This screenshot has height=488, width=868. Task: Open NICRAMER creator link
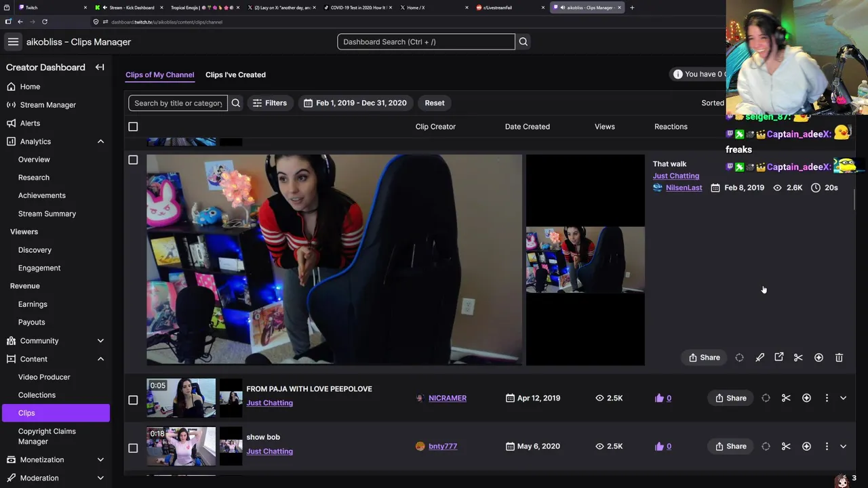pos(448,398)
